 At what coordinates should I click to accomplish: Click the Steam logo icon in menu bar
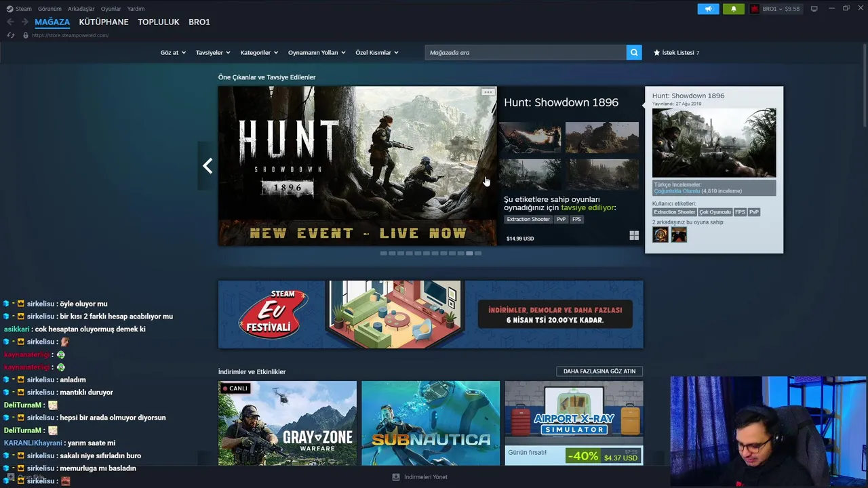pyautogui.click(x=9, y=9)
